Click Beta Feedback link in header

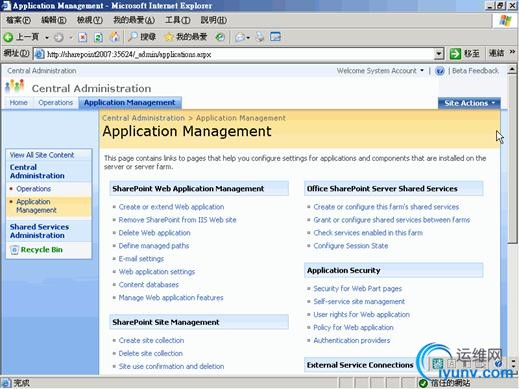tap(475, 71)
